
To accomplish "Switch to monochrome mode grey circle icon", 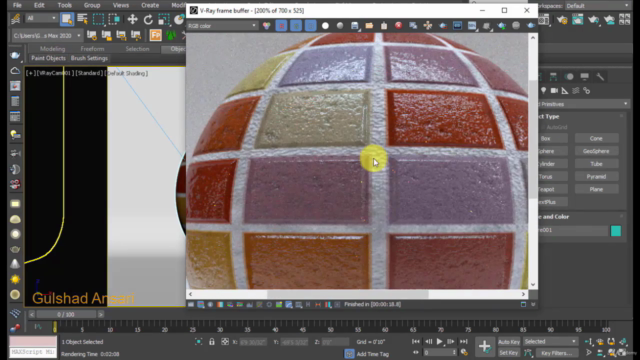I will (340, 26).
